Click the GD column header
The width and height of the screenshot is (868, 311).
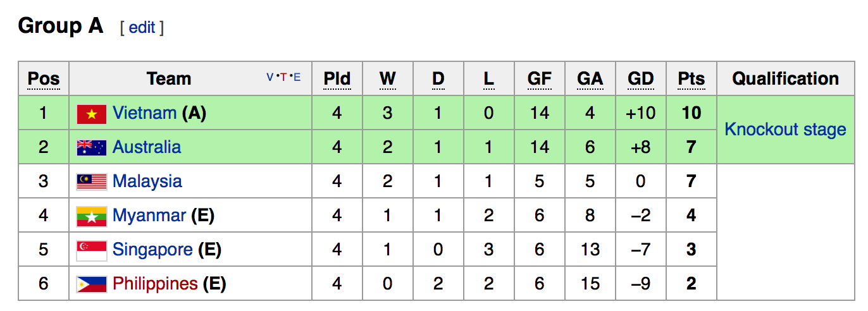tap(640, 79)
